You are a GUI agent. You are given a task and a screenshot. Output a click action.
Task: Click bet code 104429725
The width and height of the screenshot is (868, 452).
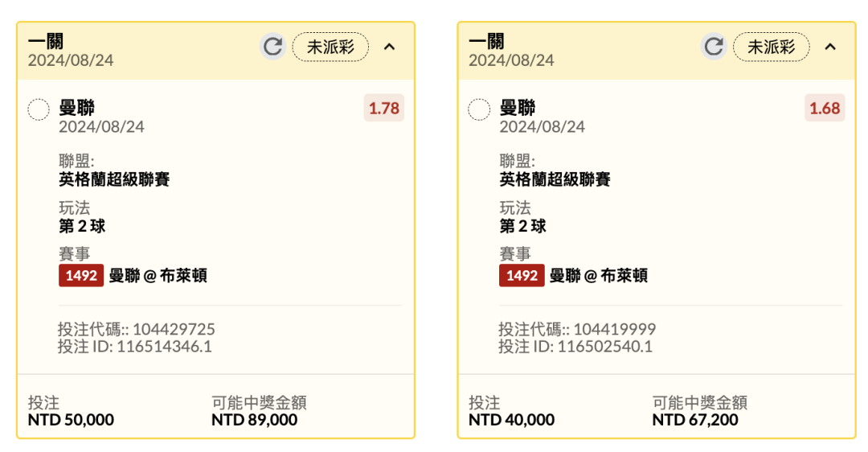174,330
